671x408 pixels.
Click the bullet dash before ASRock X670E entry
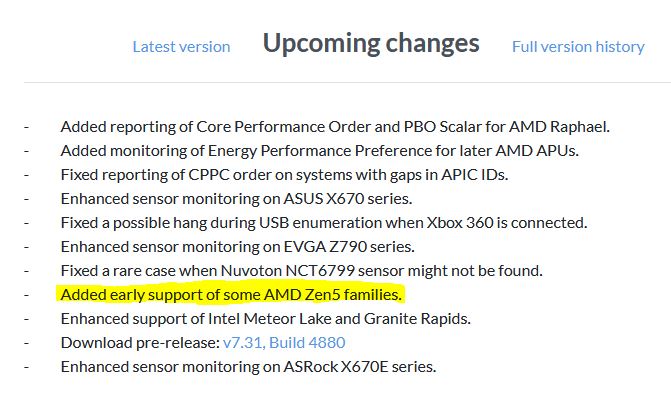27,367
